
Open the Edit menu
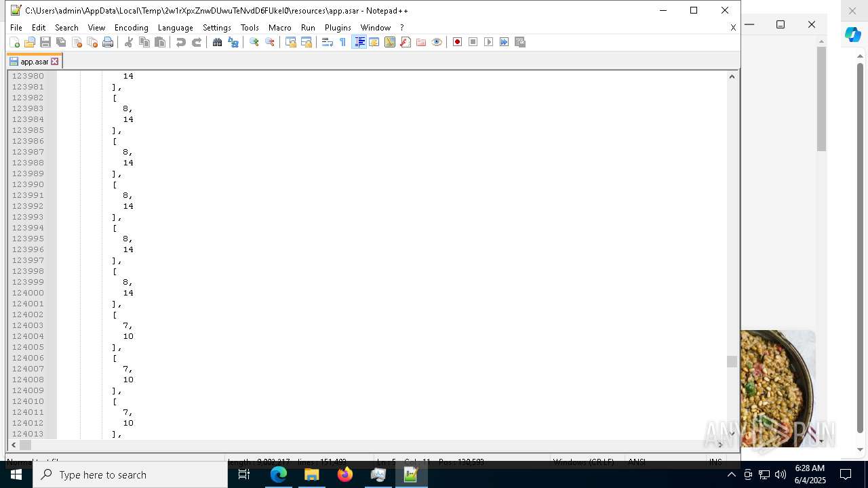(39, 28)
